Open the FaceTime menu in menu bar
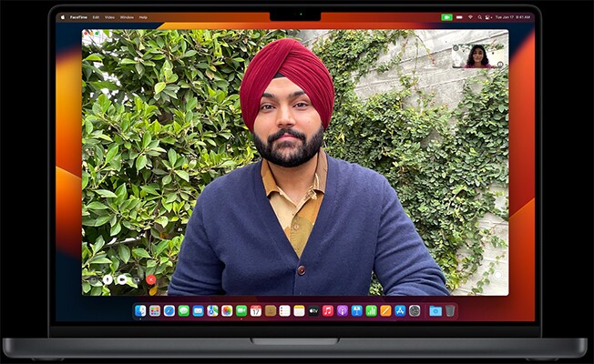Image resolution: width=594 pixels, height=364 pixels. (77, 16)
